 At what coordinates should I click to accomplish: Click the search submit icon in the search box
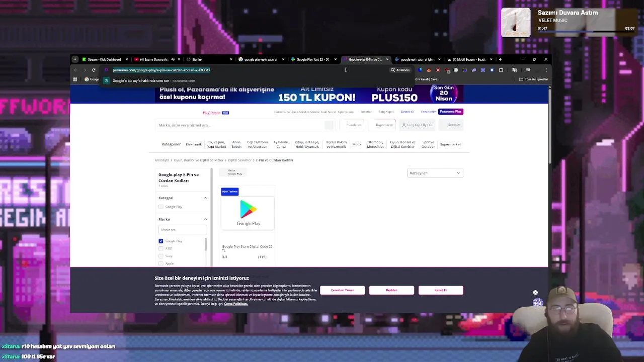click(329, 125)
